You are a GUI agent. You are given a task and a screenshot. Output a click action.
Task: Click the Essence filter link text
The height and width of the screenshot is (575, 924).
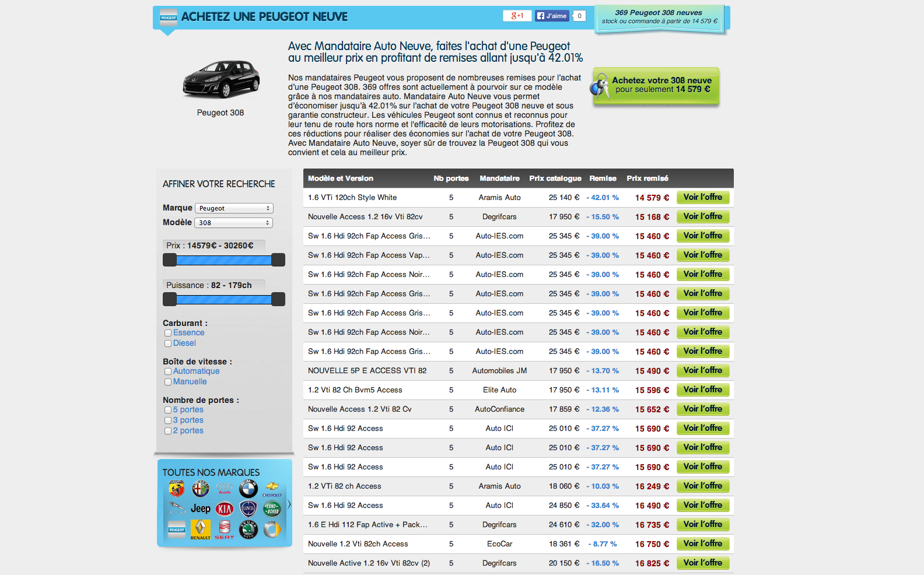click(x=188, y=333)
